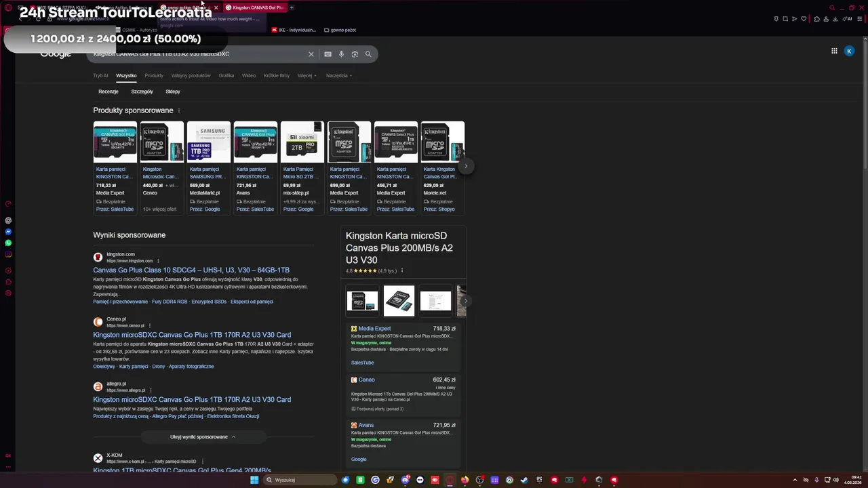Viewport: 868px width, 488px height.
Task: Select the Sklepy chip
Action: pos(173,91)
